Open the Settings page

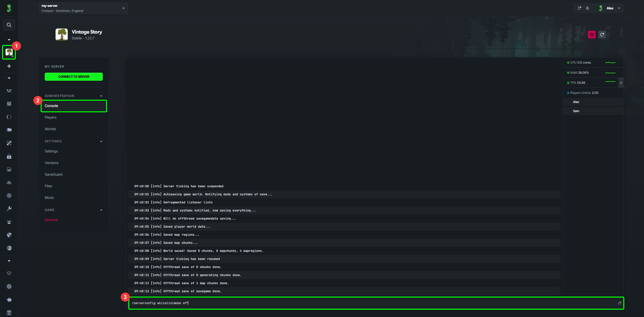51,151
